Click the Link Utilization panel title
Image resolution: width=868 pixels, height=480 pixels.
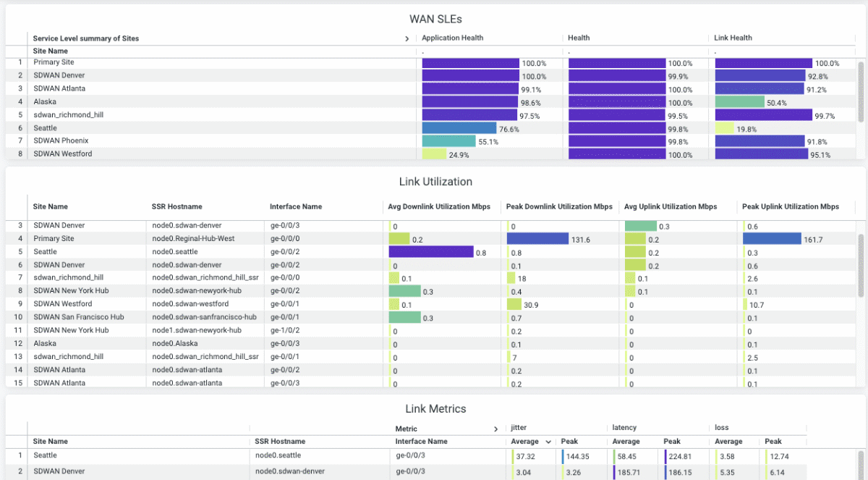(435, 181)
